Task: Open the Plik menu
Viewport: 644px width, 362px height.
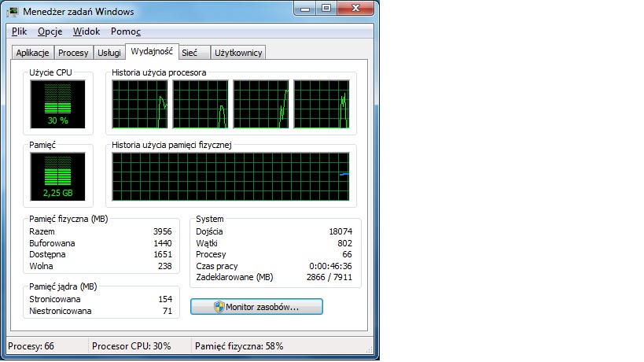Action: pos(19,31)
